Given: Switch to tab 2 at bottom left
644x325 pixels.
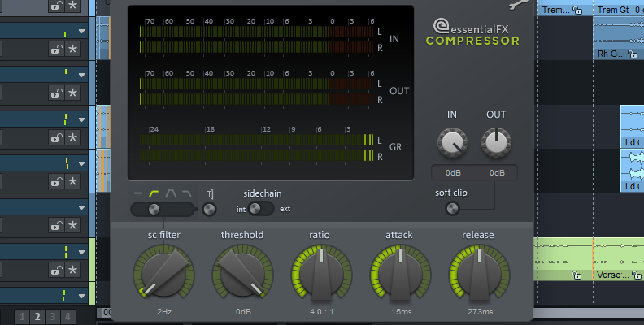Looking at the screenshot, I should point(37,317).
